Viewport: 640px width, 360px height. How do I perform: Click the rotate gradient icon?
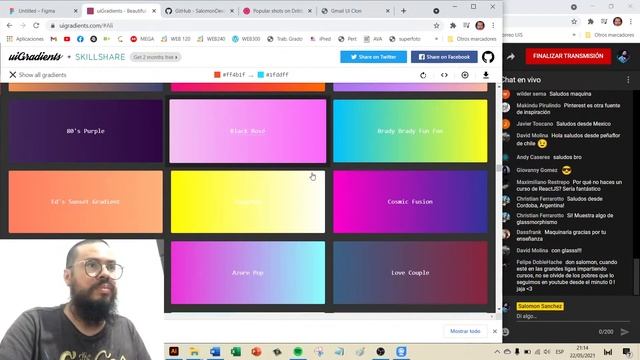coord(423,75)
